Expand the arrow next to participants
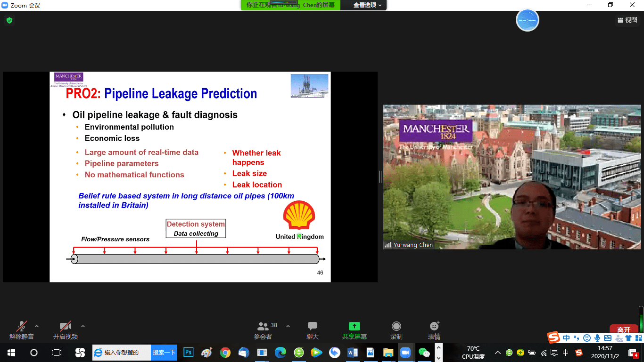Viewport: 644px width, 362px height. pos(288,326)
